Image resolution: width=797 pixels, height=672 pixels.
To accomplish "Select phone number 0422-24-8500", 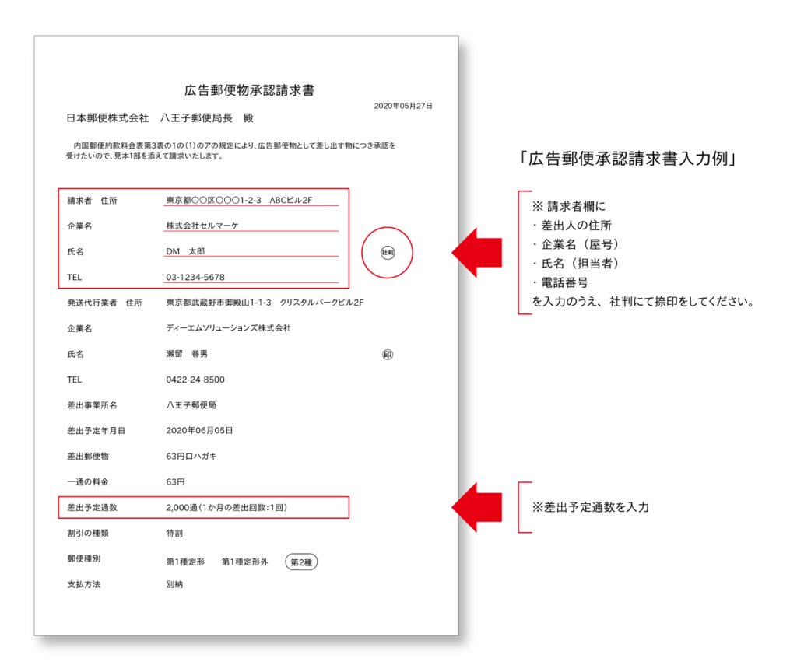I will (195, 380).
